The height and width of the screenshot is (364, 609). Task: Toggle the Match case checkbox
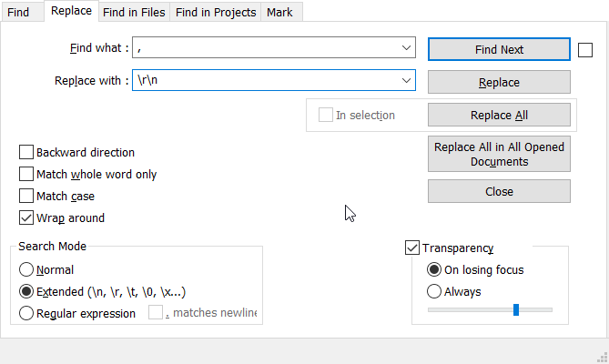[x=26, y=197]
